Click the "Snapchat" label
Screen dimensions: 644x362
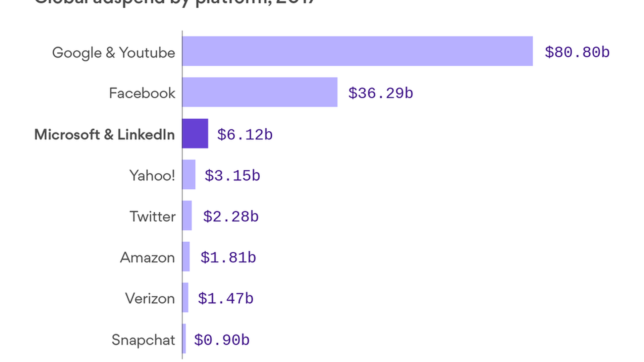[x=143, y=340]
